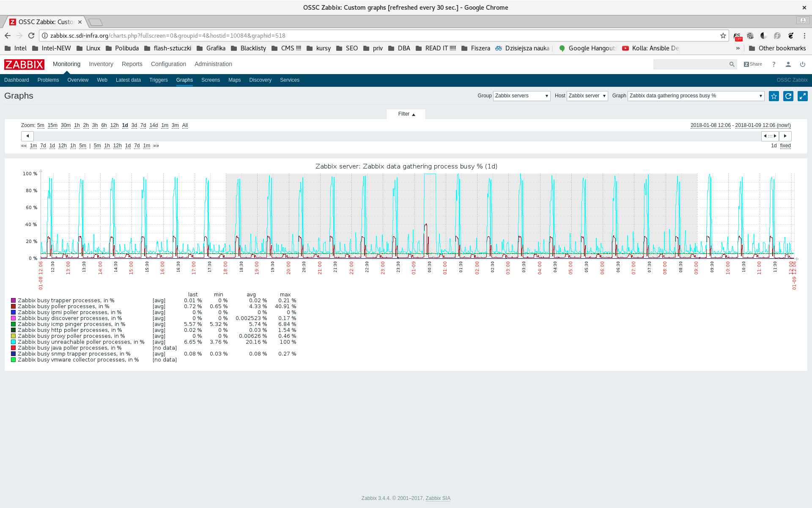Screen dimensions: 812x508
Task: Set zoom to All
Action: [185, 126]
